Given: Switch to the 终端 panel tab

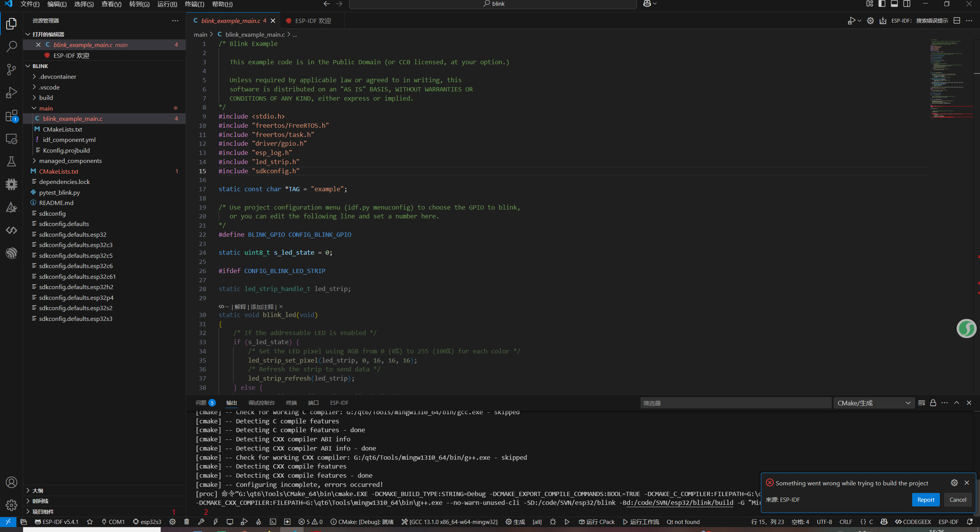Looking at the screenshot, I should click(291, 403).
